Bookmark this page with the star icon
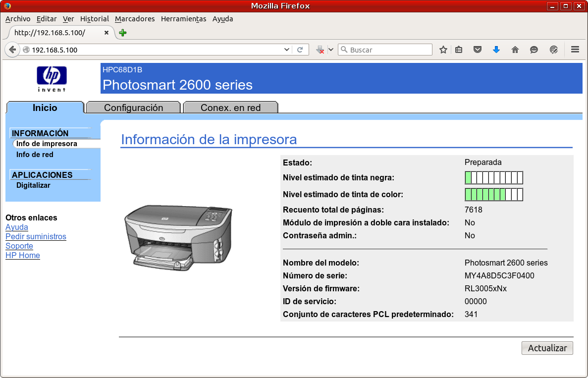 coord(443,50)
